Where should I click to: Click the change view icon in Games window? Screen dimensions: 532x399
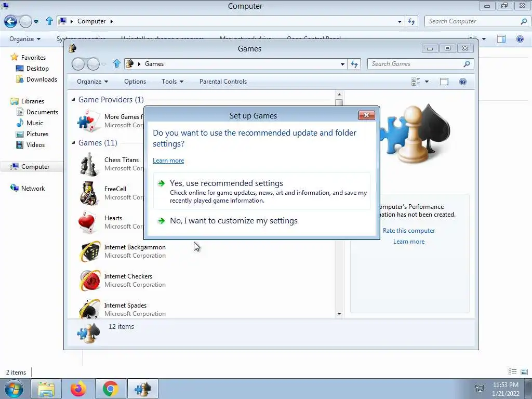tap(416, 82)
